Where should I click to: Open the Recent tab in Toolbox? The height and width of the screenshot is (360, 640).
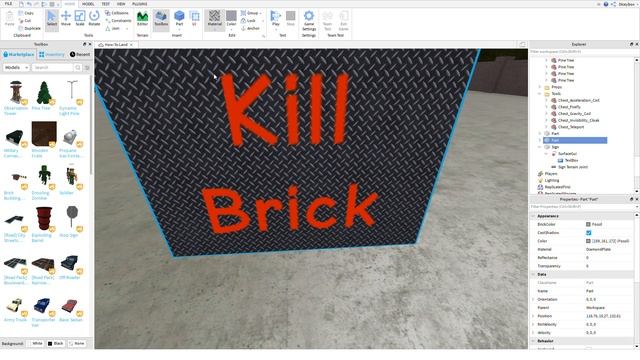(x=80, y=54)
